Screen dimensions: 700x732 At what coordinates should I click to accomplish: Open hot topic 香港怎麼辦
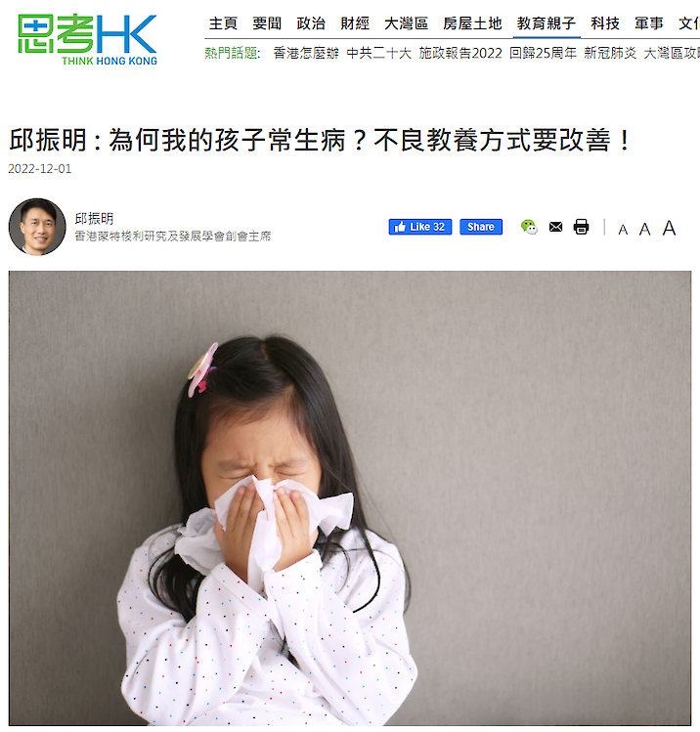pyautogui.click(x=306, y=53)
